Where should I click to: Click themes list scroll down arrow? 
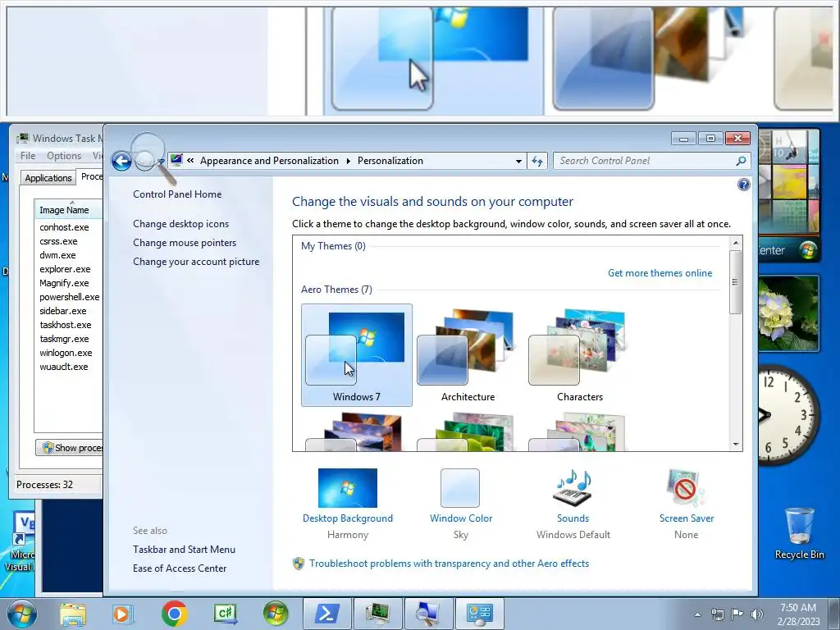pos(736,444)
